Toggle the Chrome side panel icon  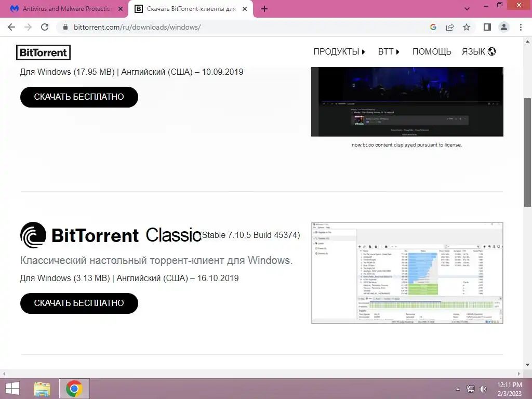(487, 27)
